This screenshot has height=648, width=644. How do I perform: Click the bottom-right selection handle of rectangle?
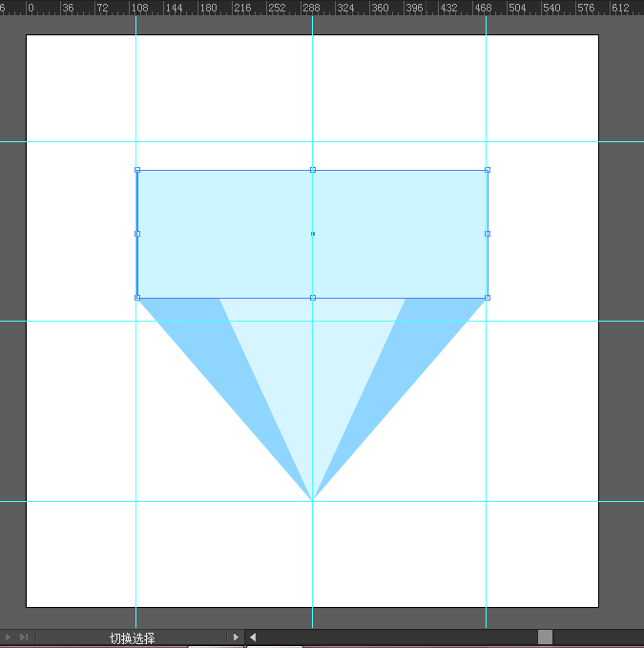point(488,298)
